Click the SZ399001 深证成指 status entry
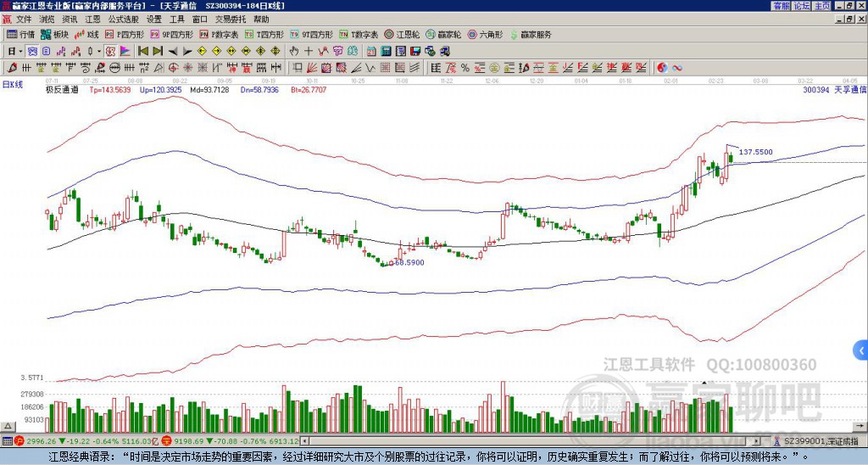 (x=821, y=441)
